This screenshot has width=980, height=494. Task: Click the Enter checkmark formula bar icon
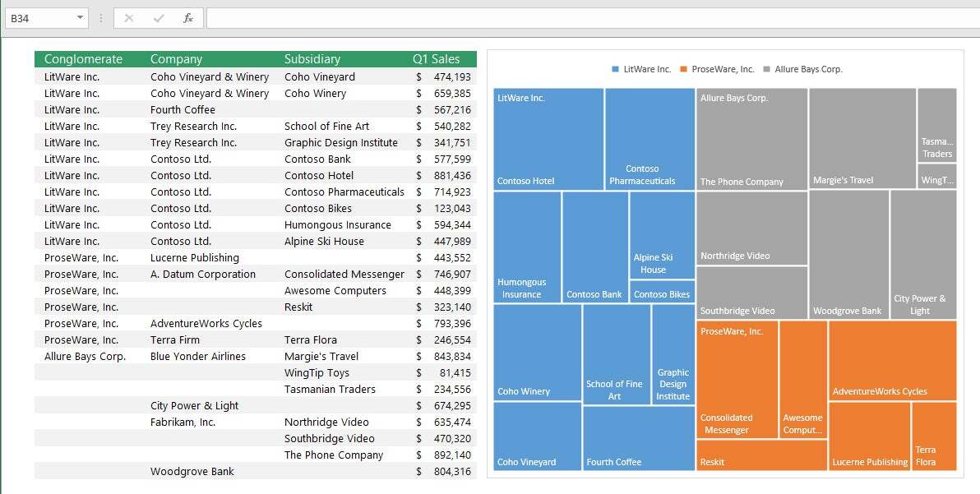(159, 18)
